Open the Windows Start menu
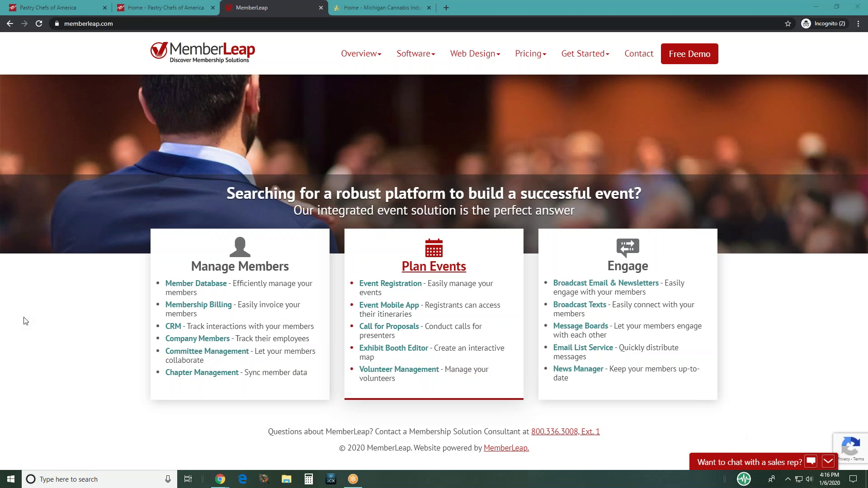The height and width of the screenshot is (488, 868). click(x=11, y=479)
